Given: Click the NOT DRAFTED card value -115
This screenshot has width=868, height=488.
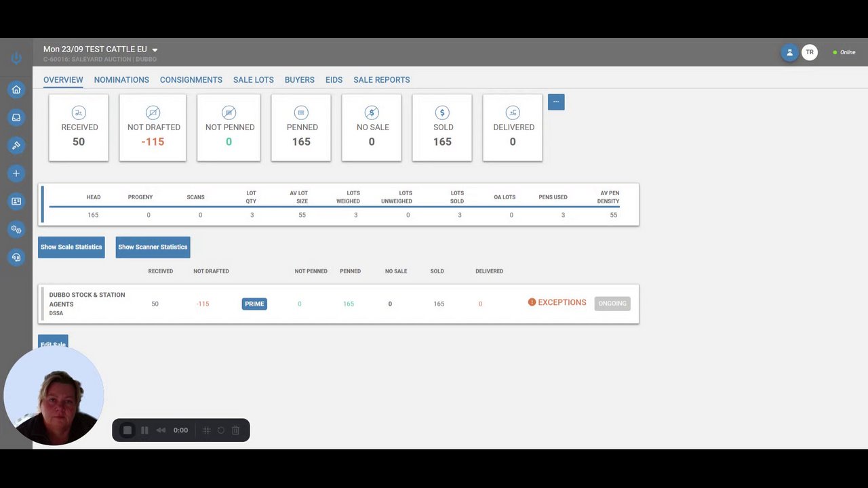Looking at the screenshot, I should coord(153,142).
